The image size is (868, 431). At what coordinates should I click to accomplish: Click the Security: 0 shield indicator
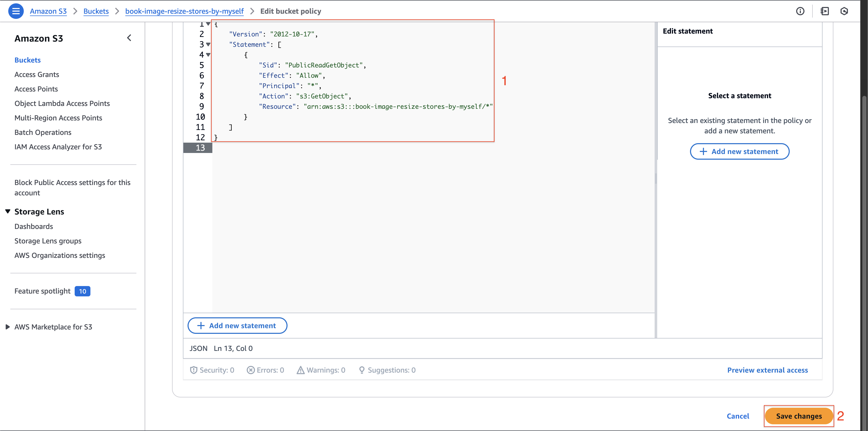coord(212,370)
